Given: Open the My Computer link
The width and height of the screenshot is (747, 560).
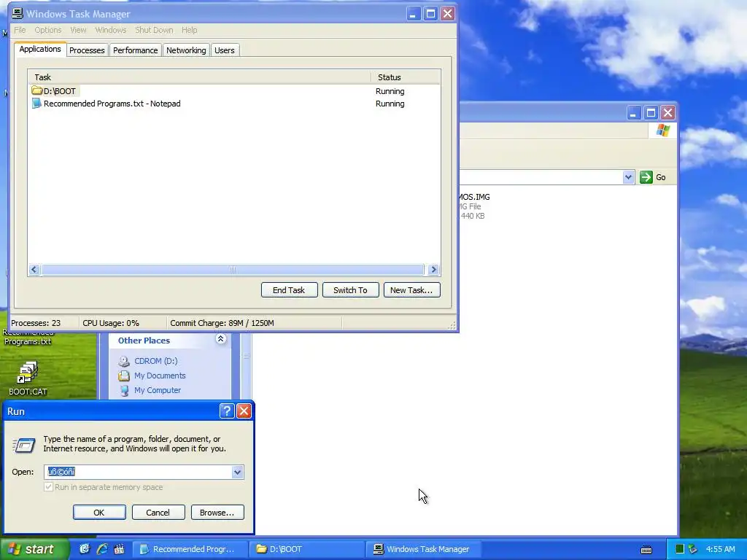Looking at the screenshot, I should coord(158,390).
